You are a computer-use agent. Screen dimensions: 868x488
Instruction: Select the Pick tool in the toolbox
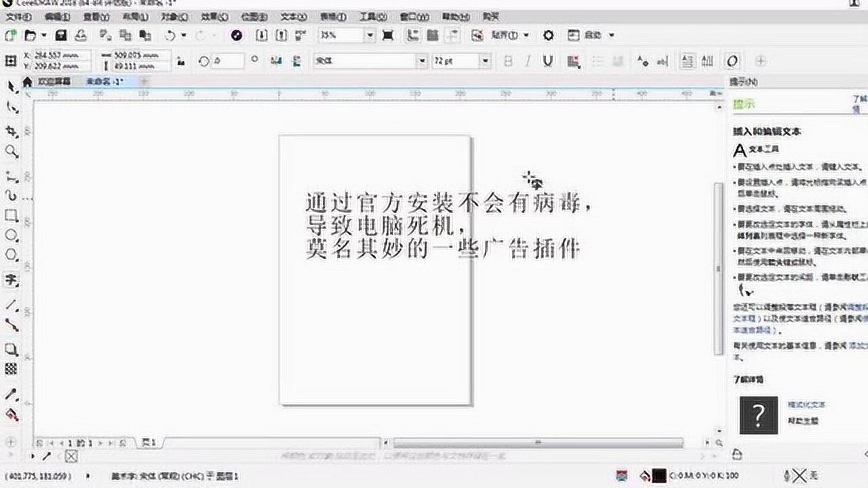11,86
